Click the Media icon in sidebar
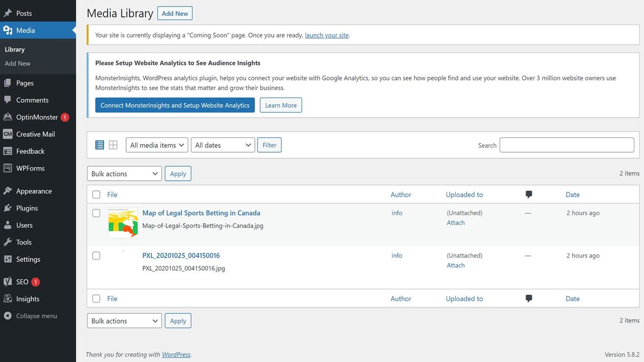The width and height of the screenshot is (644, 362). [x=8, y=31]
